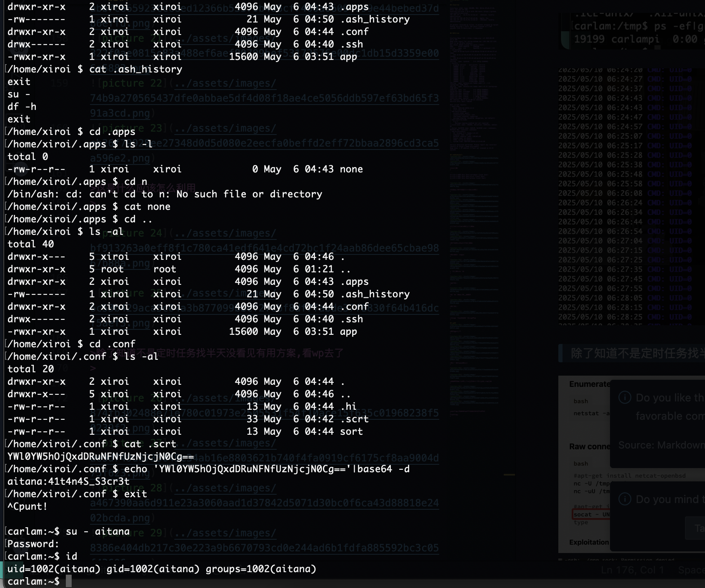The image size is (705, 588).
Task: Select the 'df -h' history line
Action: 22,107
